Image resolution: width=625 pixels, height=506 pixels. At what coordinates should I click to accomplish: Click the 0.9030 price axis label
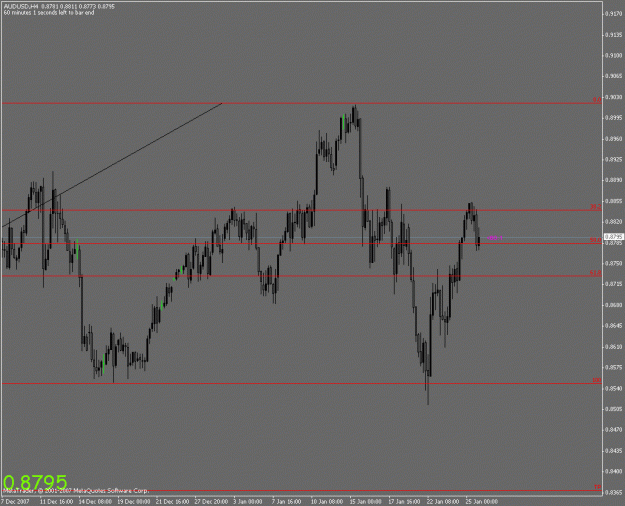tap(614, 97)
